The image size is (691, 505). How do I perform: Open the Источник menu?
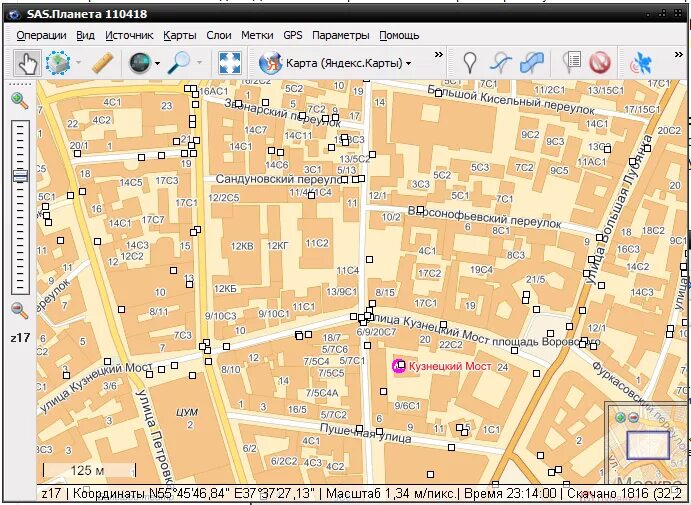(129, 35)
